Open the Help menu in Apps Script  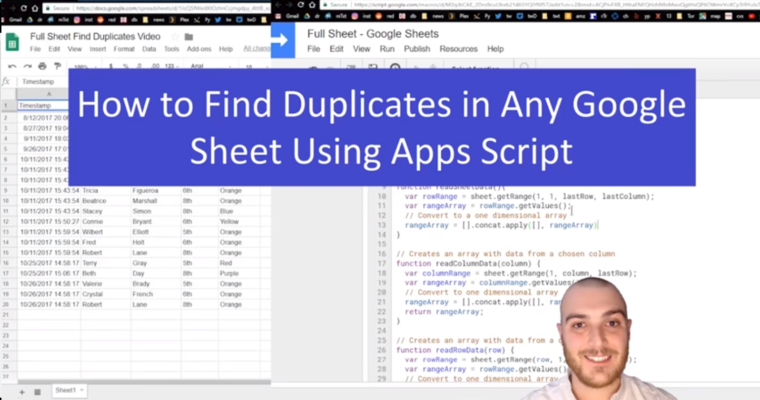495,49
